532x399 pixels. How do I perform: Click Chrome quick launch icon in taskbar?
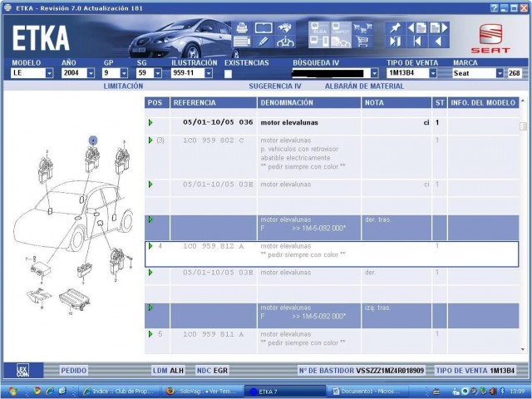[37, 391]
